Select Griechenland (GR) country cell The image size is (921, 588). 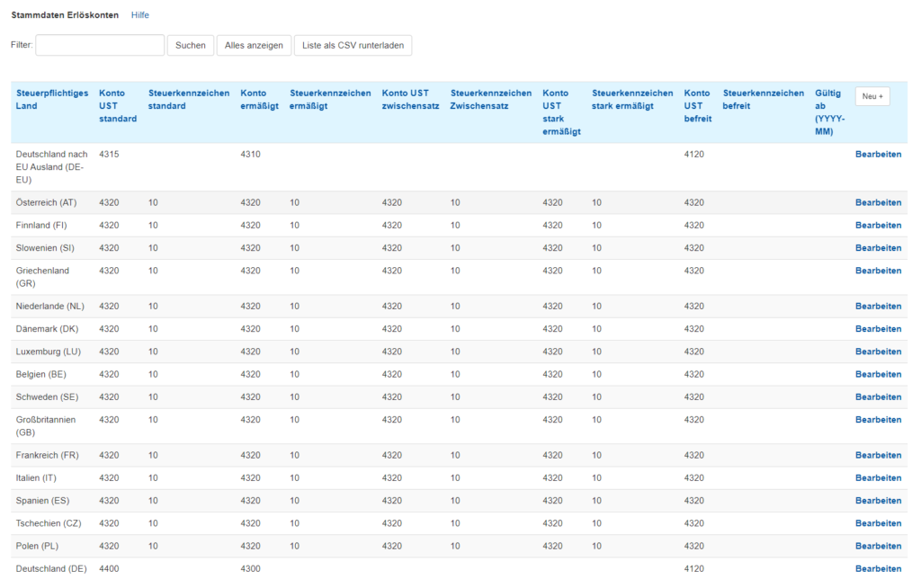tap(42, 277)
